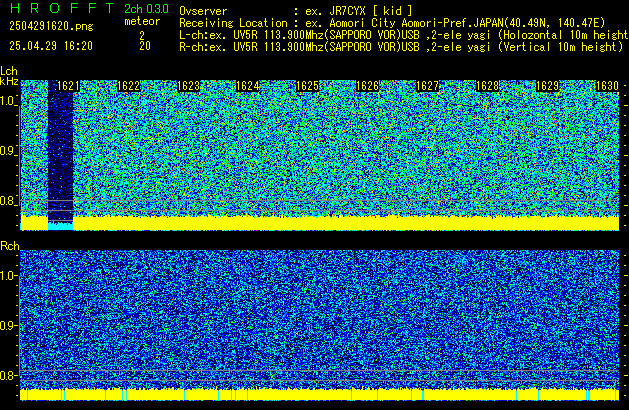Click the 1628 time marker
Image resolution: width=629 pixels, height=410 pixels.
pos(487,86)
